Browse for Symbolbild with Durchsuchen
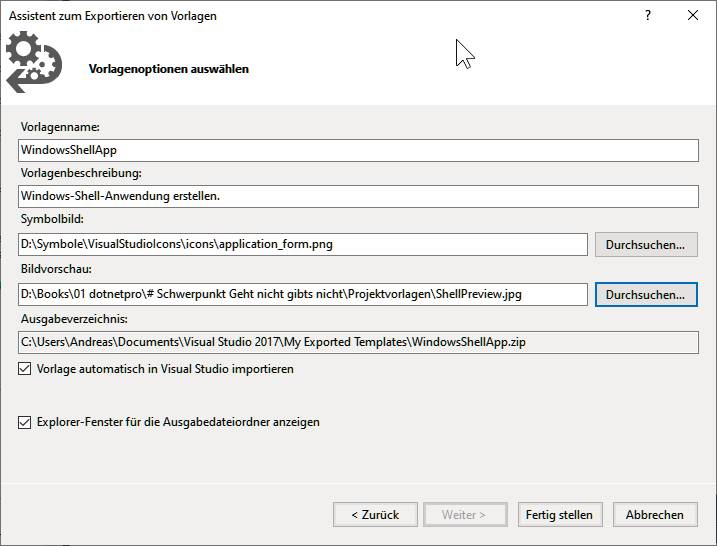This screenshot has height=546, width=717. pos(646,245)
